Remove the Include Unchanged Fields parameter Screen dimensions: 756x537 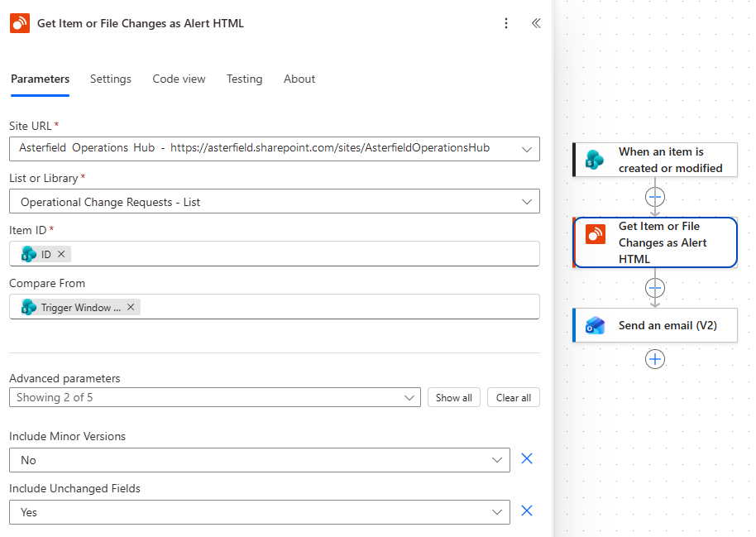527,511
